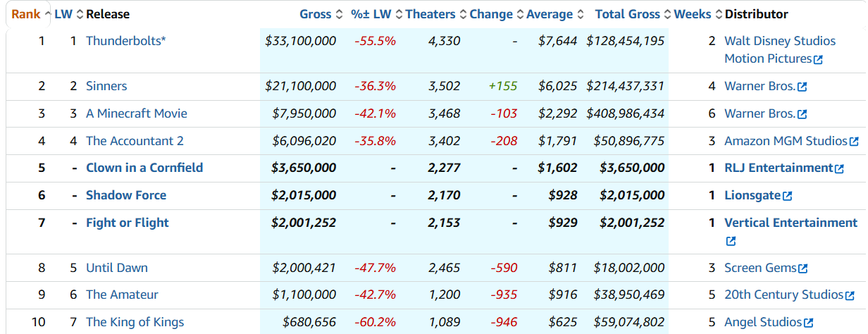Click external link icon beside RLJ Entertainment

[x=839, y=168]
